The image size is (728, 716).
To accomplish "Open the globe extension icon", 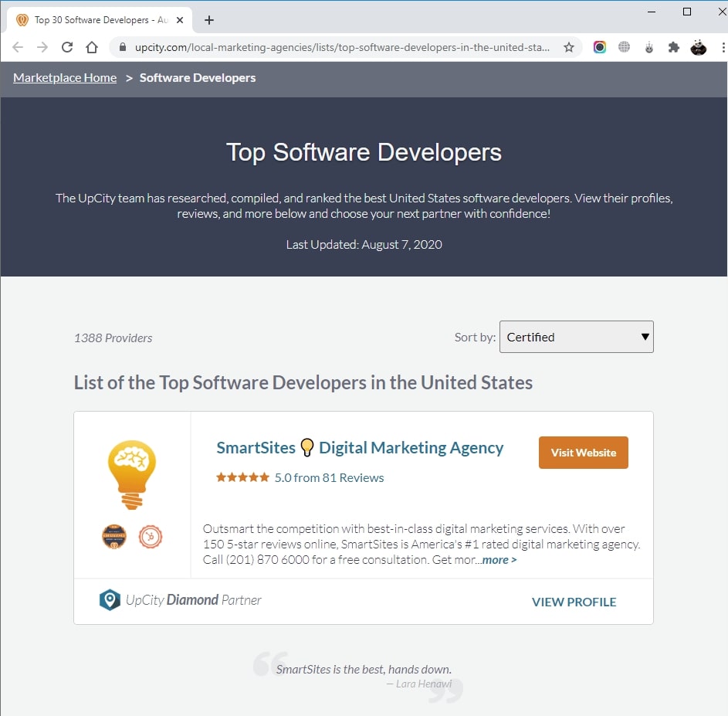I will point(624,47).
